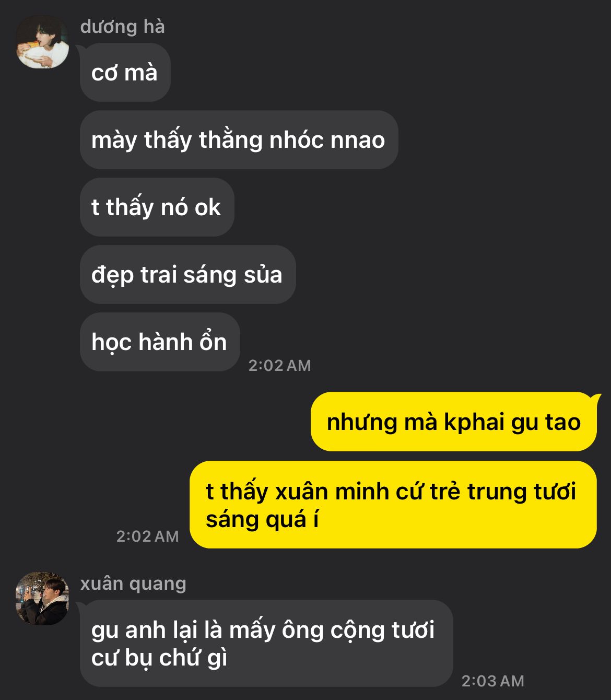Tap dương hà's profile avatar
Screen dimensions: 611x700
coord(42,42)
